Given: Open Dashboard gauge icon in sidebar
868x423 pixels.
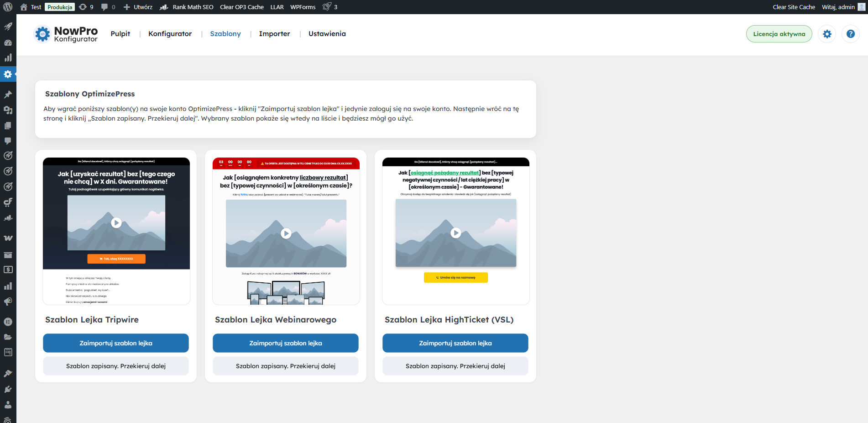Looking at the screenshot, I should click(8, 42).
